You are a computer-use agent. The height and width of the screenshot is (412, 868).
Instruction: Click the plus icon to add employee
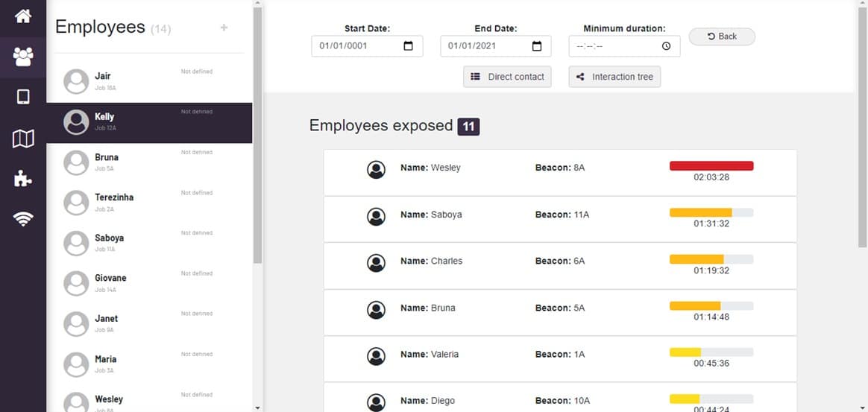(224, 28)
